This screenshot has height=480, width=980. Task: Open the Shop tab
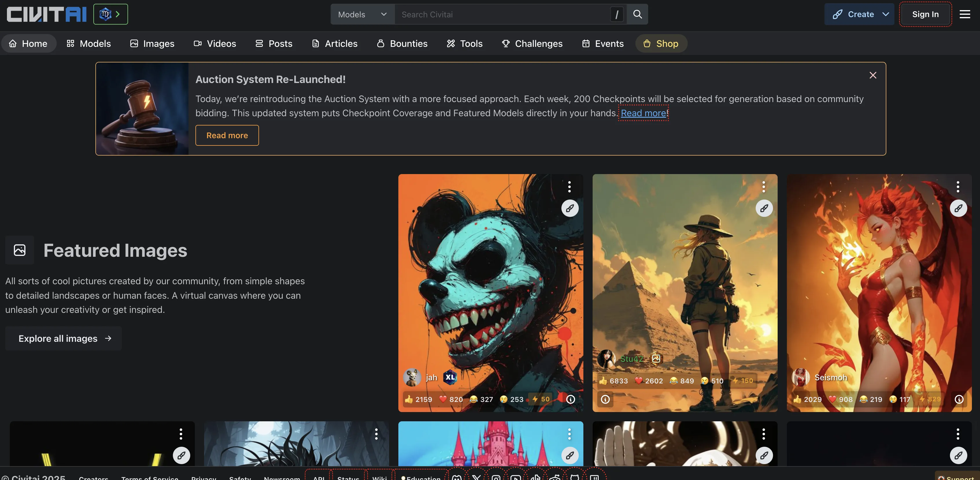(x=661, y=43)
